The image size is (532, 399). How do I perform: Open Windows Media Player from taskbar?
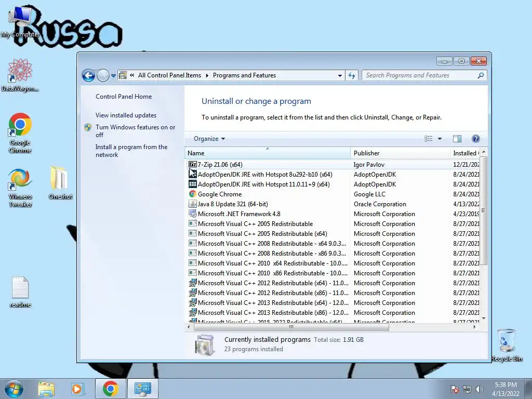click(77, 389)
